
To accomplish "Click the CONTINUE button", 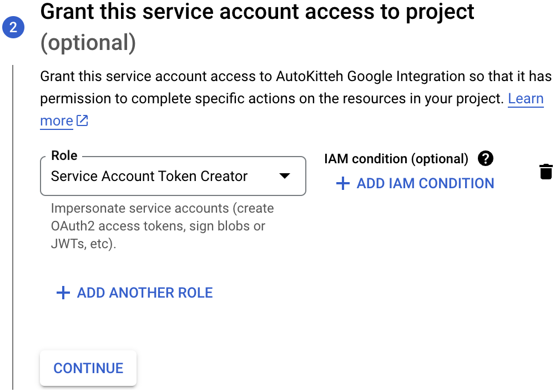I will [x=88, y=368].
